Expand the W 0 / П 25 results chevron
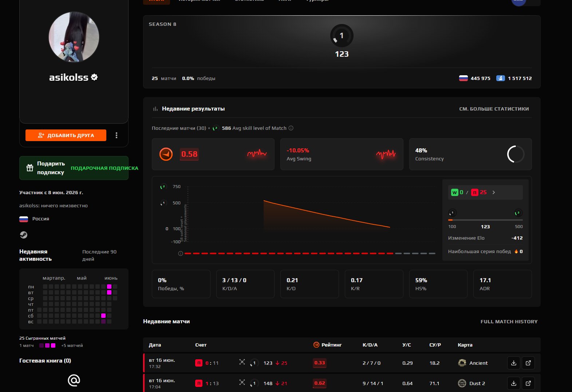Image resolution: width=572 pixels, height=392 pixels. point(494,192)
